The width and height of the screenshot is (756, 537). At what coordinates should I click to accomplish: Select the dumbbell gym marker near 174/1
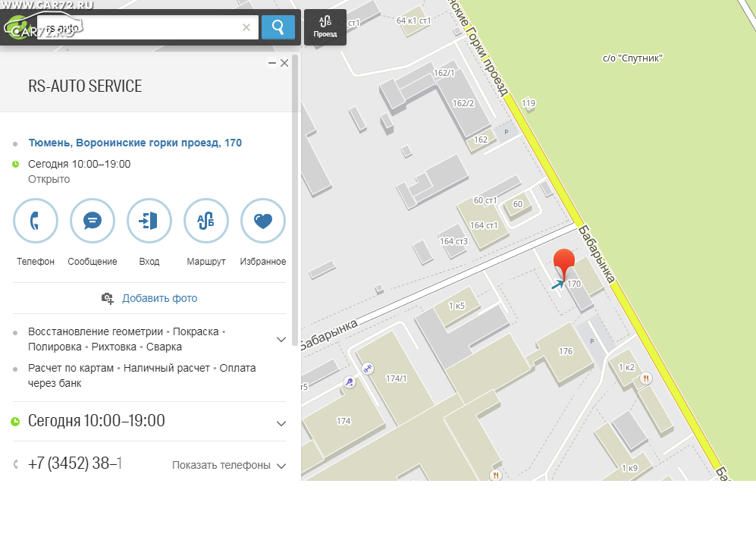pyautogui.click(x=368, y=369)
